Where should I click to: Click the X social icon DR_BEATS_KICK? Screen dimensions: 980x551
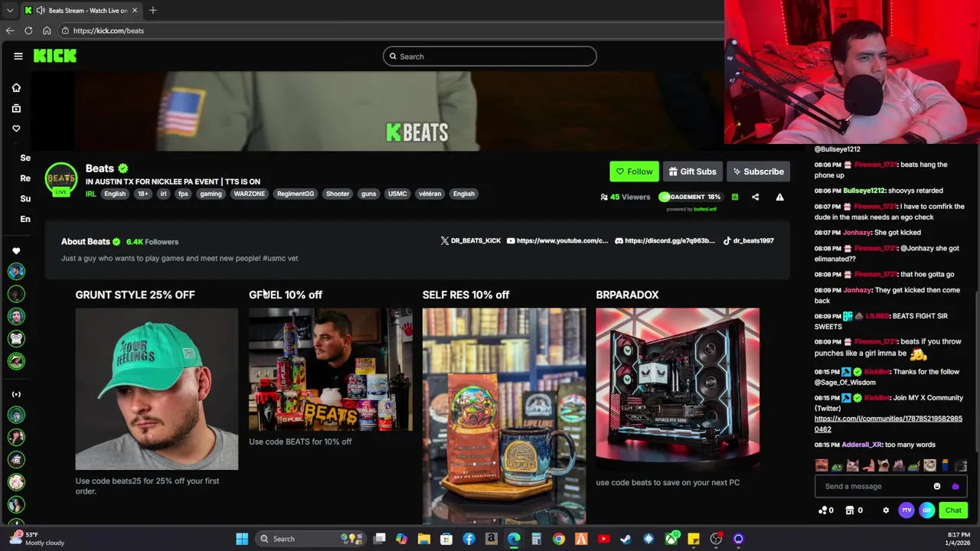(x=471, y=240)
